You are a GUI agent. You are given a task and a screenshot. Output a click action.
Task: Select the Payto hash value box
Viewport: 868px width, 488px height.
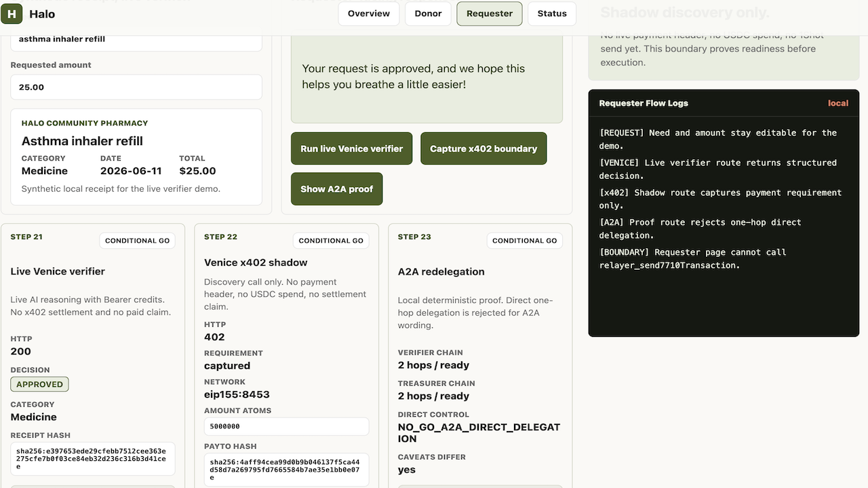[286, 470]
